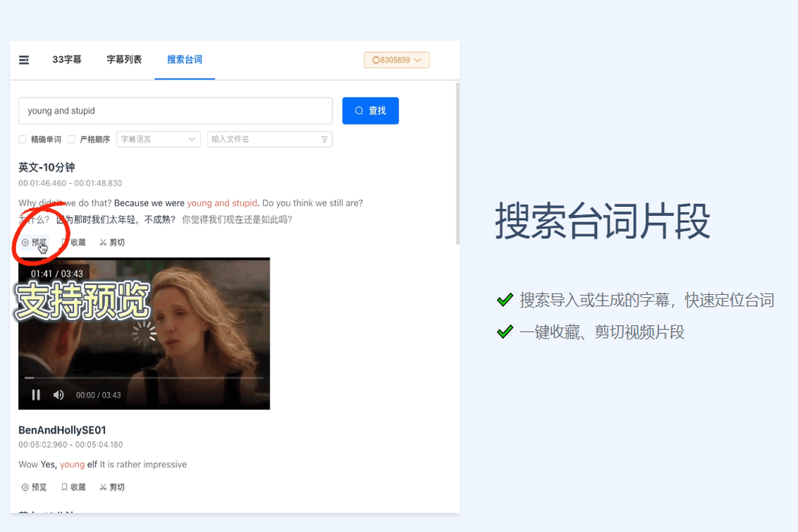Click the filter icon in filename field
This screenshot has height=532, width=798.
tap(324, 140)
